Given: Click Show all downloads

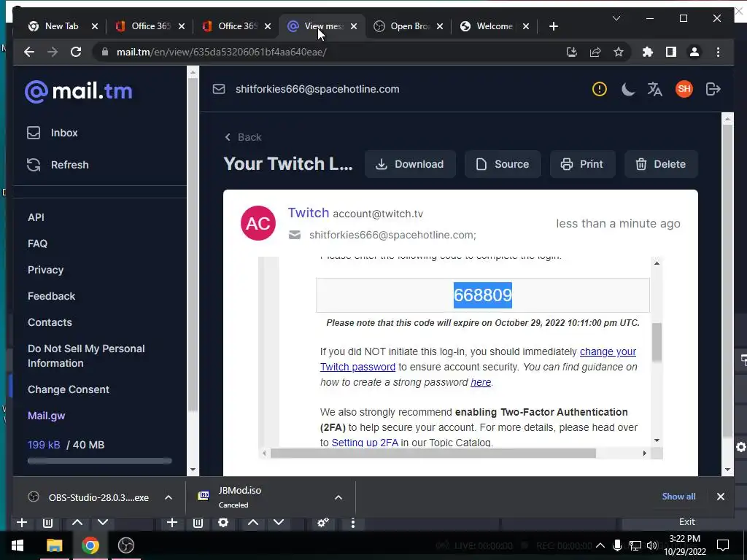Looking at the screenshot, I should tap(678, 496).
